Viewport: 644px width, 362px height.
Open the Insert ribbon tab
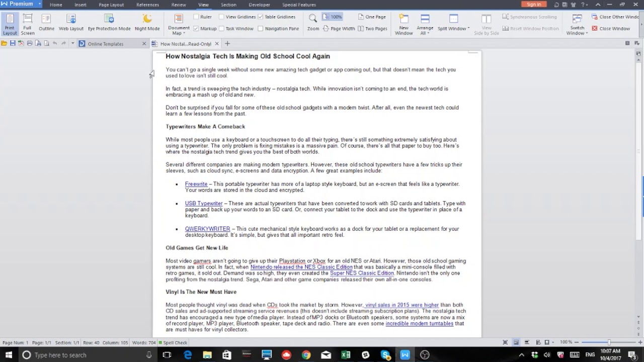click(80, 5)
